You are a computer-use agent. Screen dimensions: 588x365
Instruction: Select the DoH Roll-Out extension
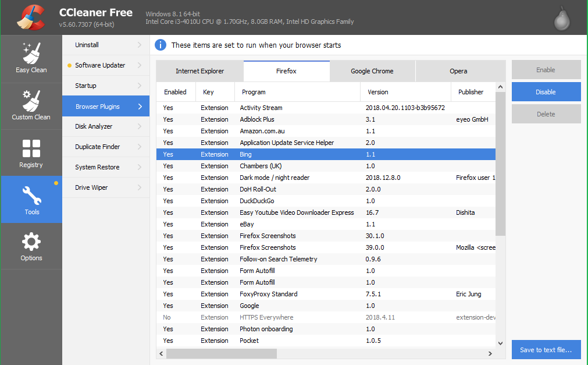(x=326, y=189)
